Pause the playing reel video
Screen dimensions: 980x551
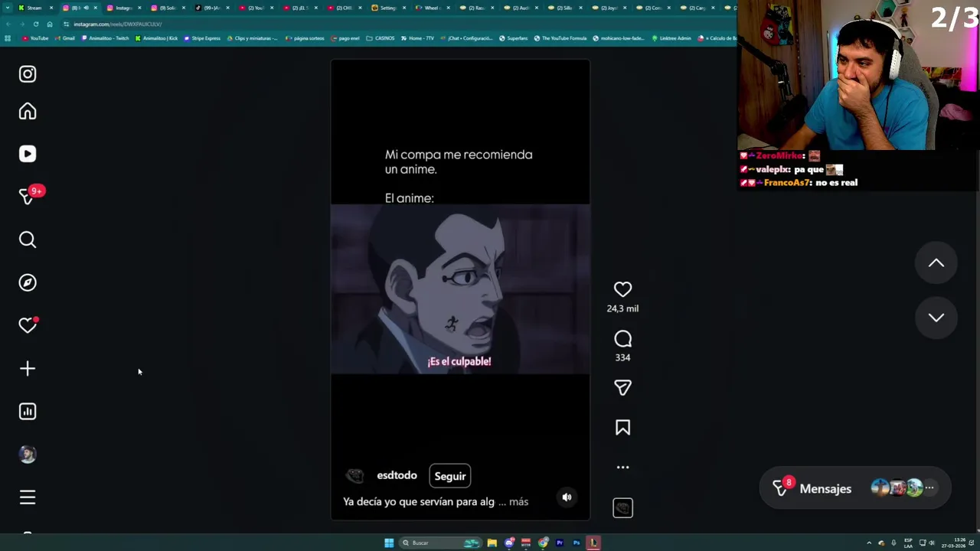click(460, 289)
